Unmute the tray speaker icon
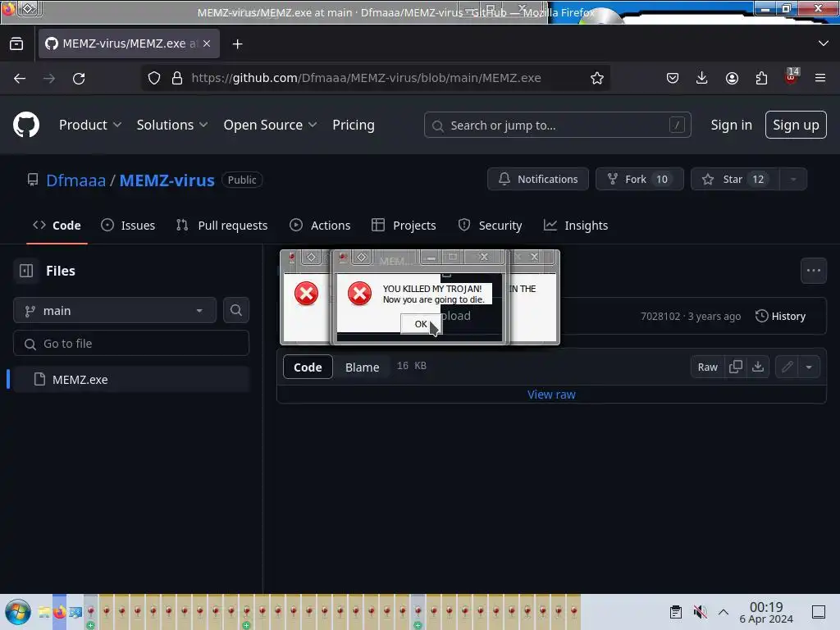This screenshot has width=840, height=630. point(701,612)
